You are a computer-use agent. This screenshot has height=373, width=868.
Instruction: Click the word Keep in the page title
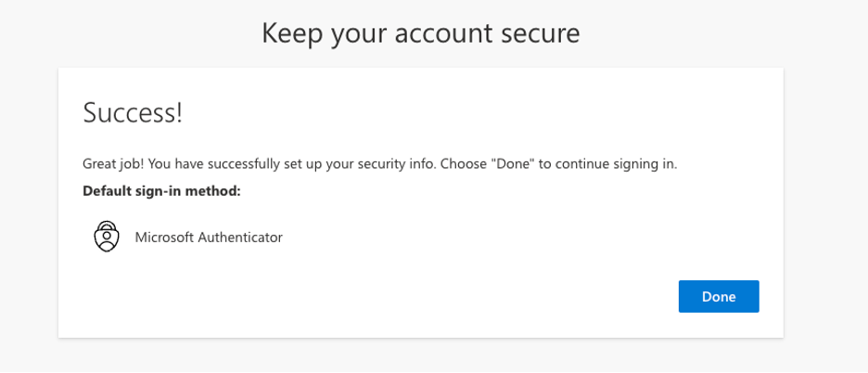tap(293, 33)
